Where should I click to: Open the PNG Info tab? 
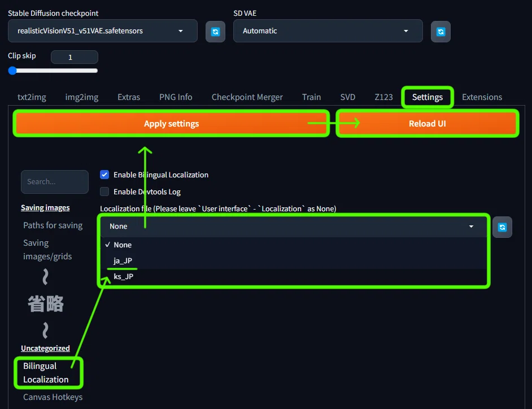(176, 97)
